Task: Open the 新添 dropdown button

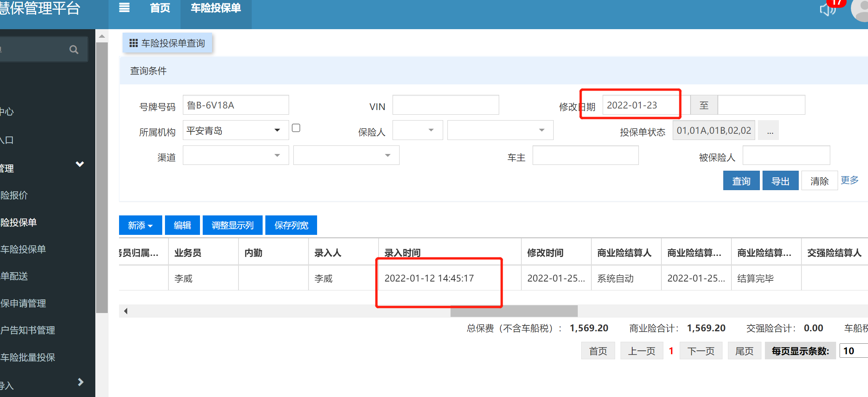Action: [140, 225]
